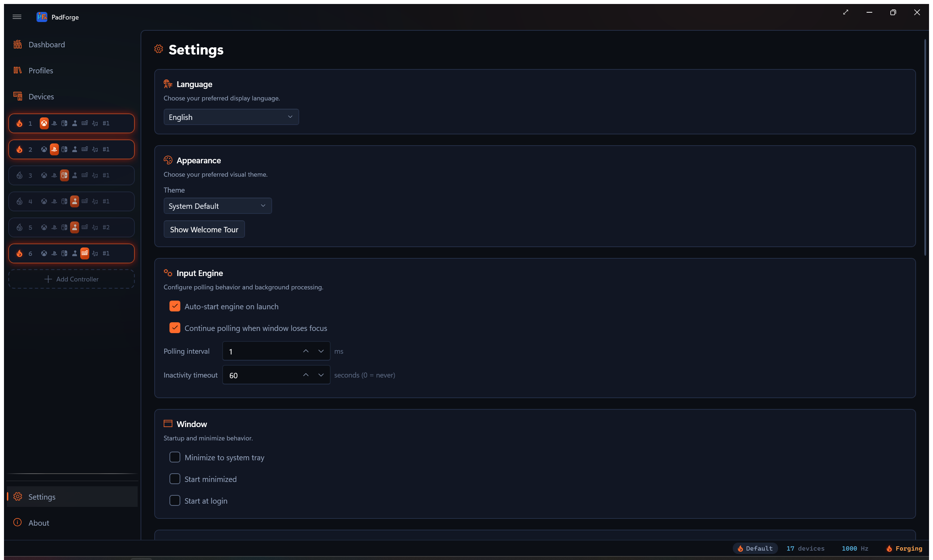Decrease the Polling interval value
This screenshot has height=560, width=933.
321,351
